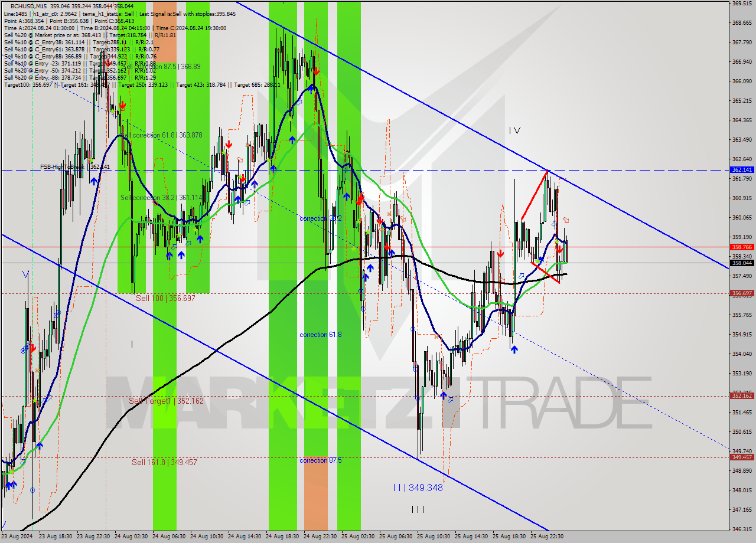Click the 'Sell correction 61.8 | 363.878' label
Screen dimensions: 756x543
pos(161,135)
